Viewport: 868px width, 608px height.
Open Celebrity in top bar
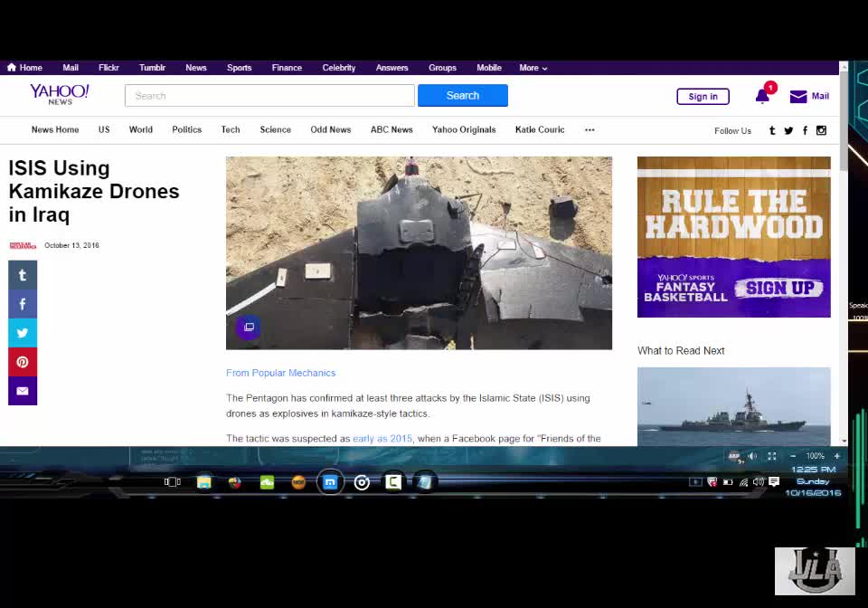tap(339, 68)
